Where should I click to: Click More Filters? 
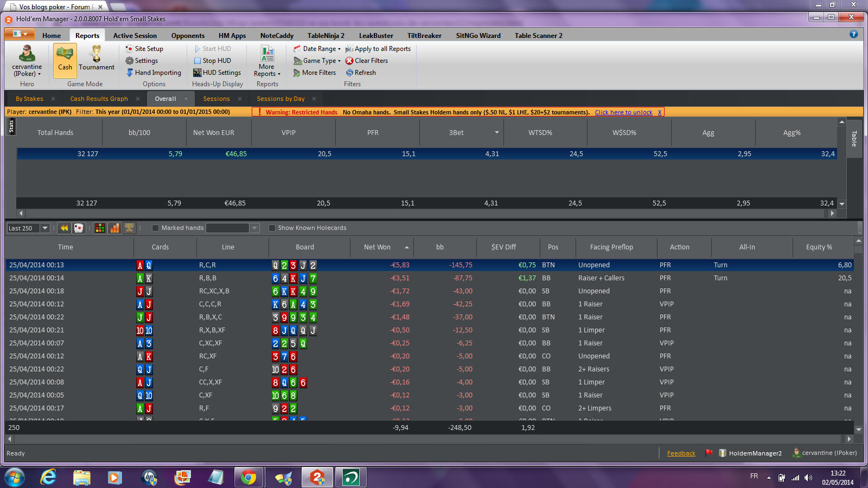(315, 73)
